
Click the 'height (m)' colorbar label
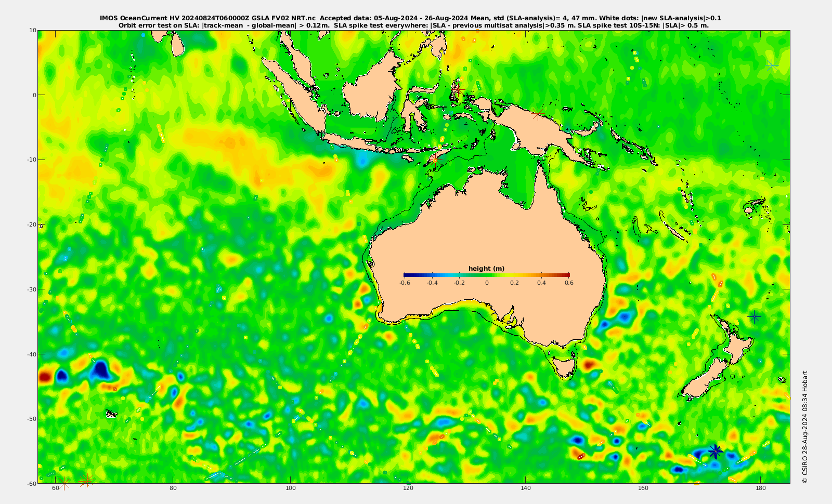click(x=486, y=269)
